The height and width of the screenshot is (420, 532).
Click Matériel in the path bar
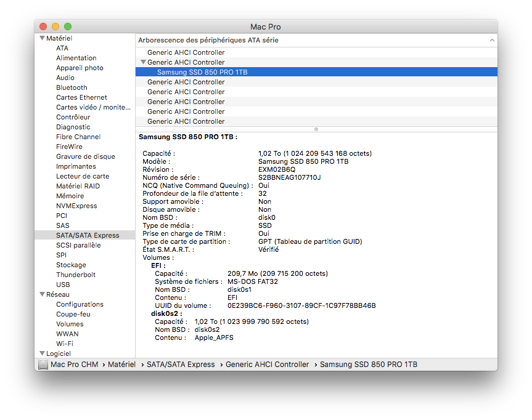coord(121,365)
